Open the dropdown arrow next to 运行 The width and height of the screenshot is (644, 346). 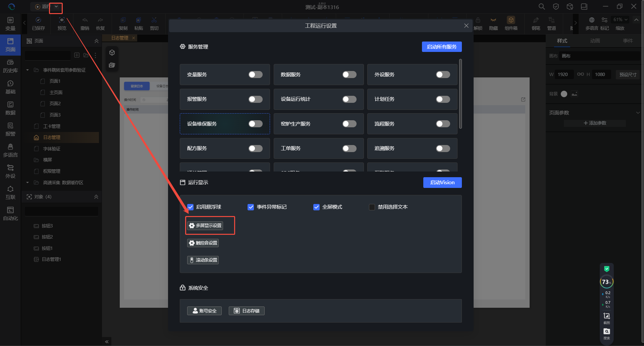(x=56, y=7)
